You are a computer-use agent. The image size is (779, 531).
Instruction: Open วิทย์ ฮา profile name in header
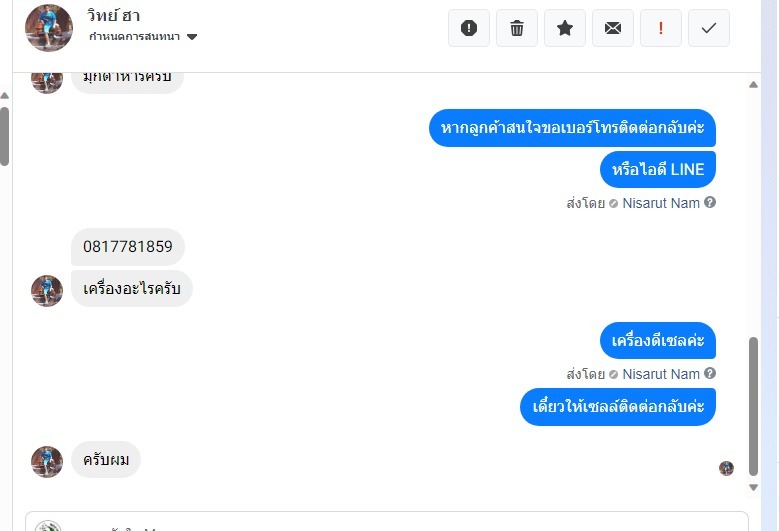pos(113,15)
